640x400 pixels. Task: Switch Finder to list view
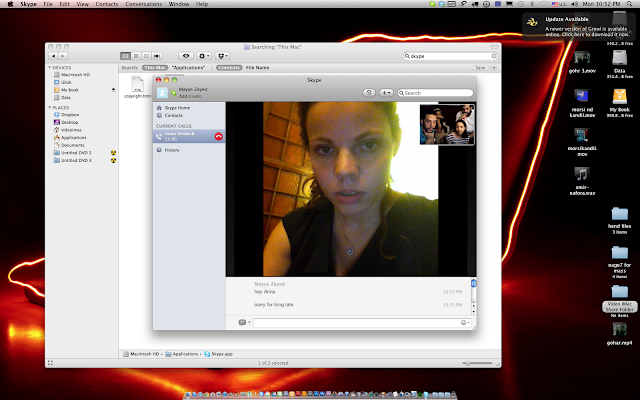point(136,56)
